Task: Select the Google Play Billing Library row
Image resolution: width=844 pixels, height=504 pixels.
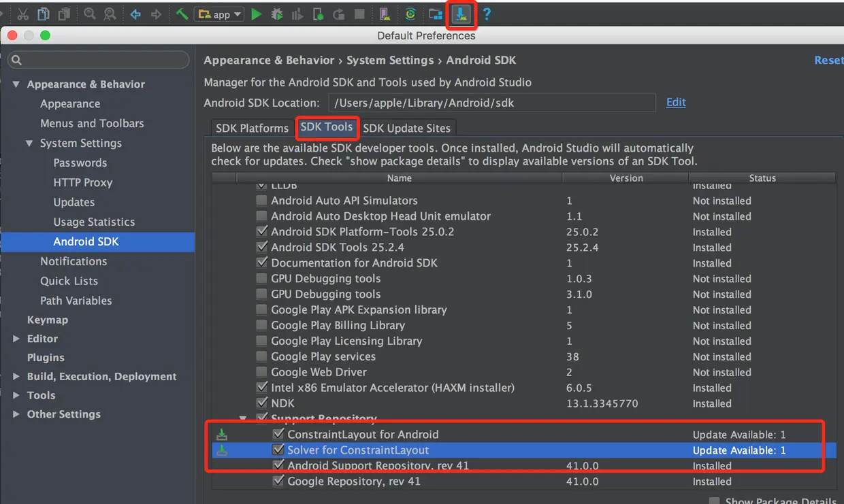Action: [x=523, y=326]
